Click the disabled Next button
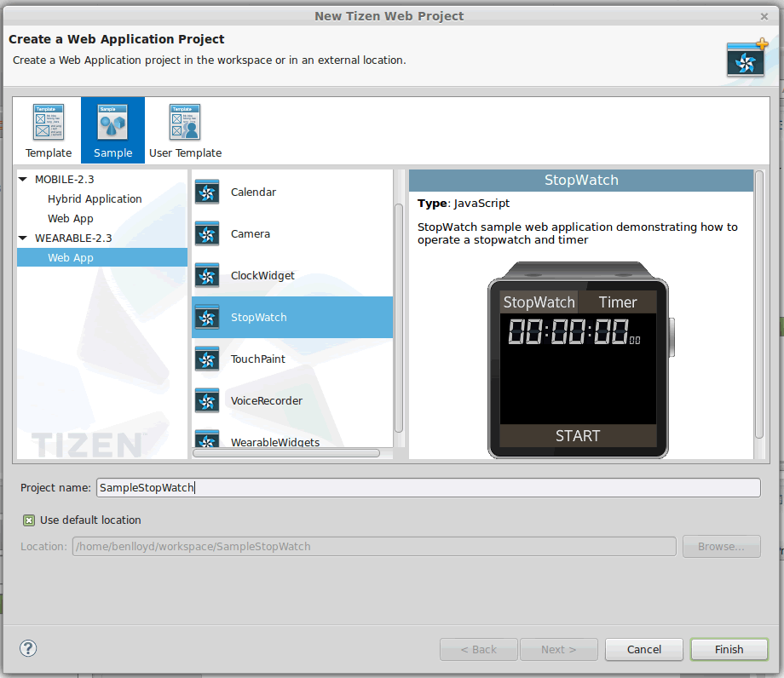Screen dimensions: 784x678 [558, 650]
